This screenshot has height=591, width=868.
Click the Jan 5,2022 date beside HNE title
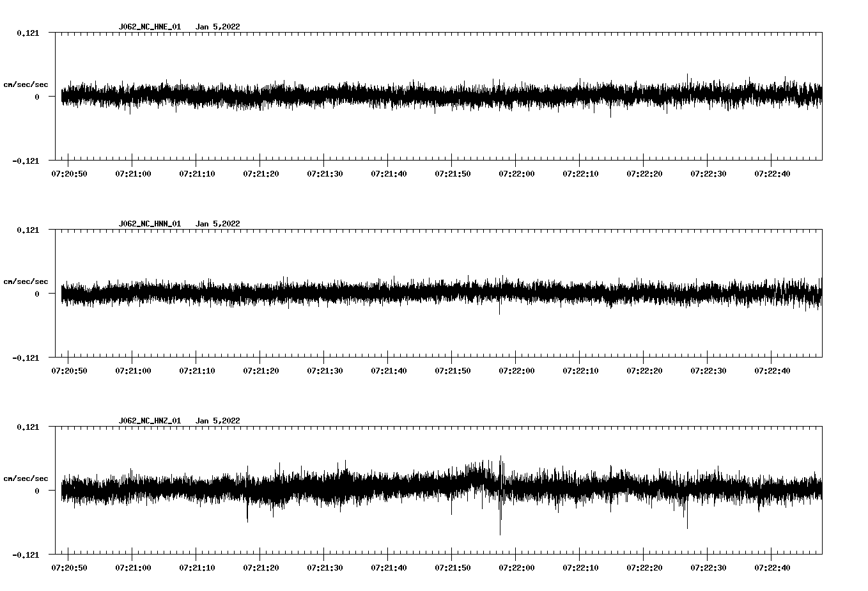coord(218,27)
